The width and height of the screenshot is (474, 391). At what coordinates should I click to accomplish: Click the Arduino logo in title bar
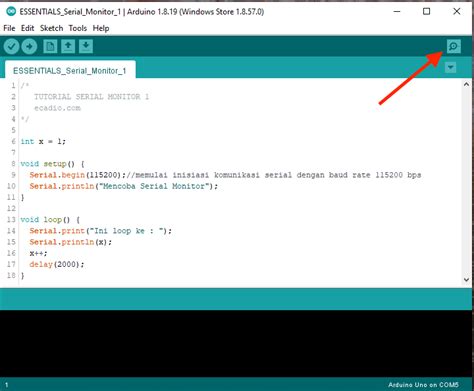point(11,12)
